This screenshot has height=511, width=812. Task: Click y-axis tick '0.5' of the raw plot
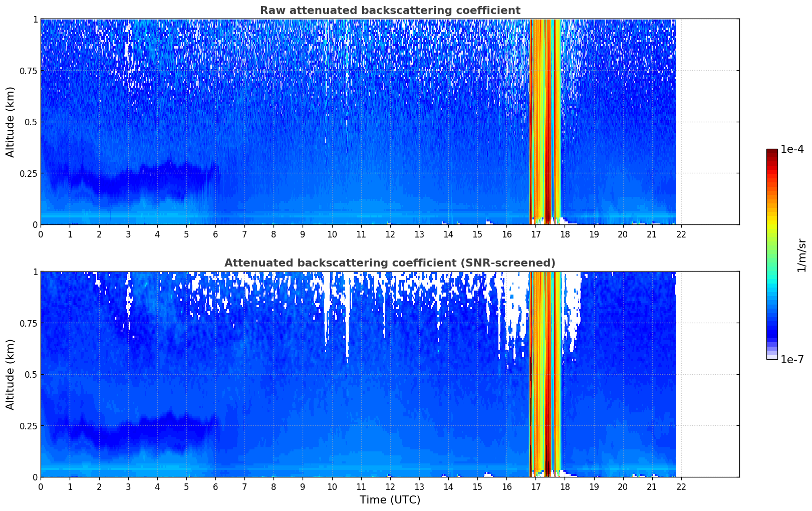coord(31,122)
